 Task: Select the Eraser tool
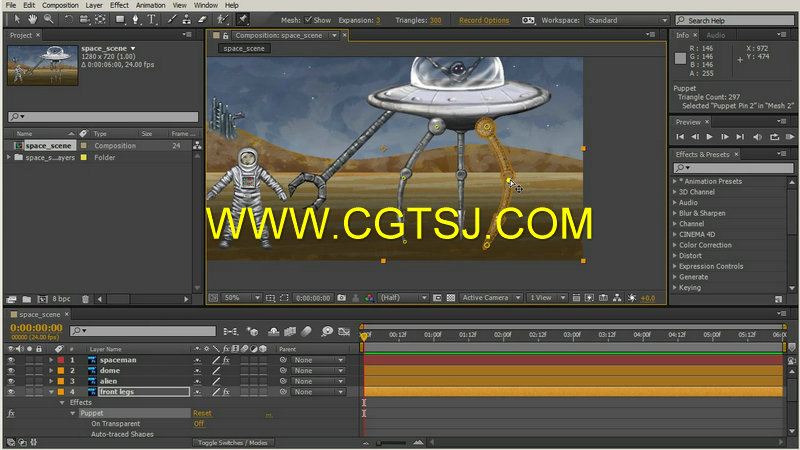click(x=203, y=19)
